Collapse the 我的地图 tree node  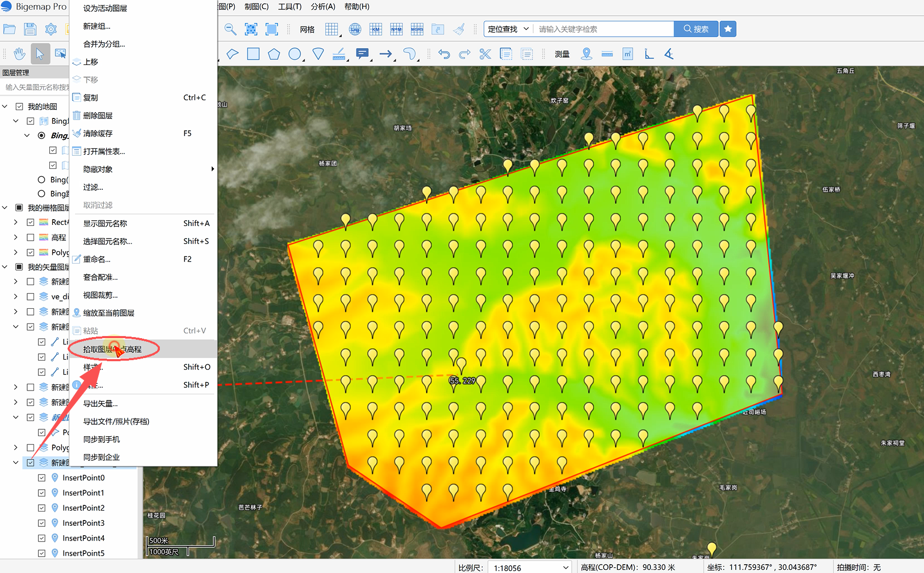[x=5, y=106]
